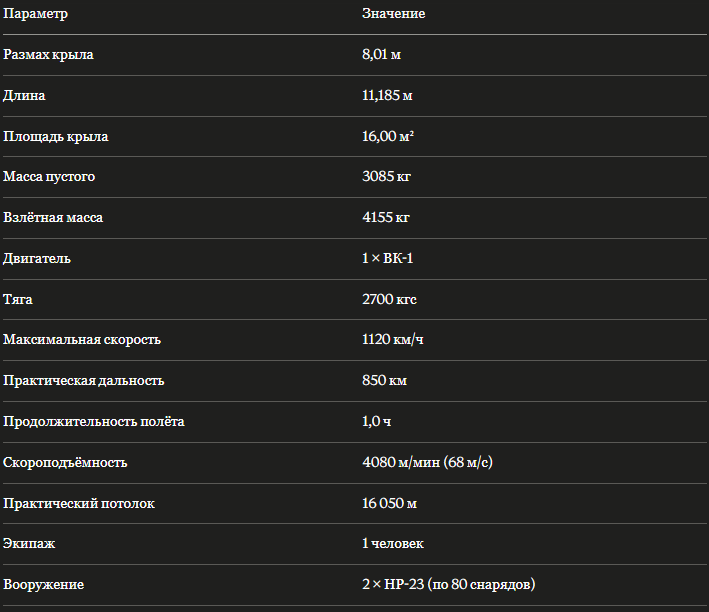Screen dimensions: 709x612
Task: Click the Параметр column header
Action: point(35,14)
